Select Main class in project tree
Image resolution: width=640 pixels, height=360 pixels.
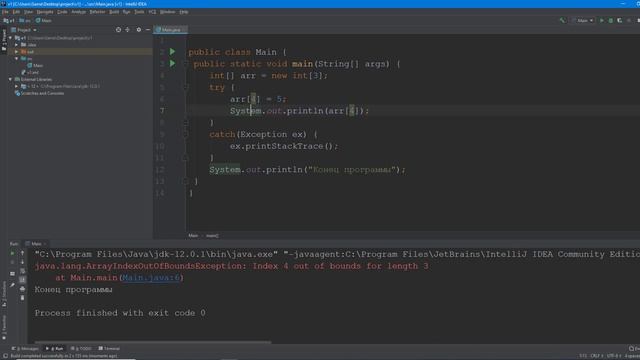(x=35, y=66)
